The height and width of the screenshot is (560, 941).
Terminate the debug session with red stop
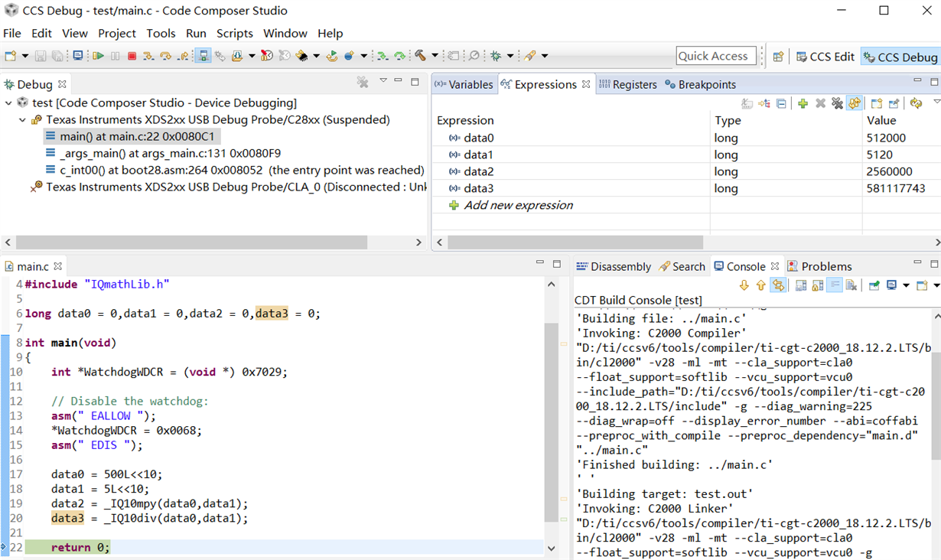click(x=132, y=56)
